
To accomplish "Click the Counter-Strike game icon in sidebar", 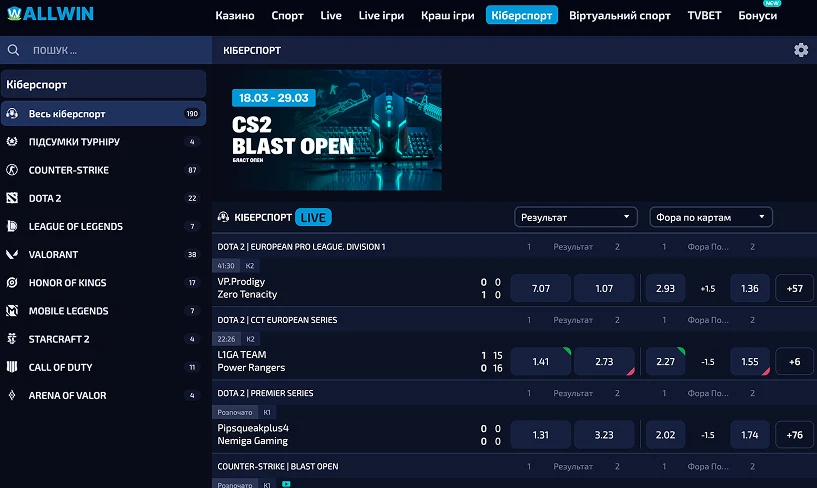I will (x=12, y=170).
